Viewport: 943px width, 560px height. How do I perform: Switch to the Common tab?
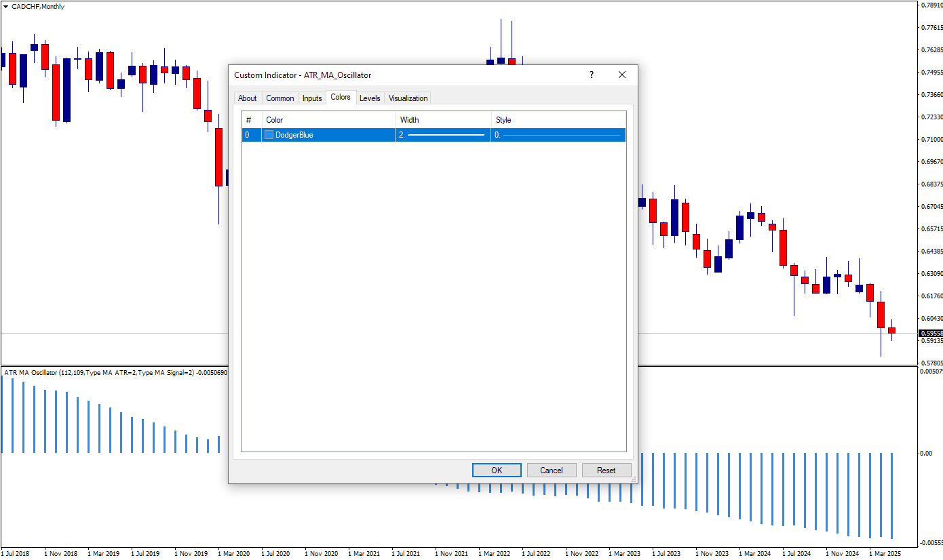(x=280, y=98)
